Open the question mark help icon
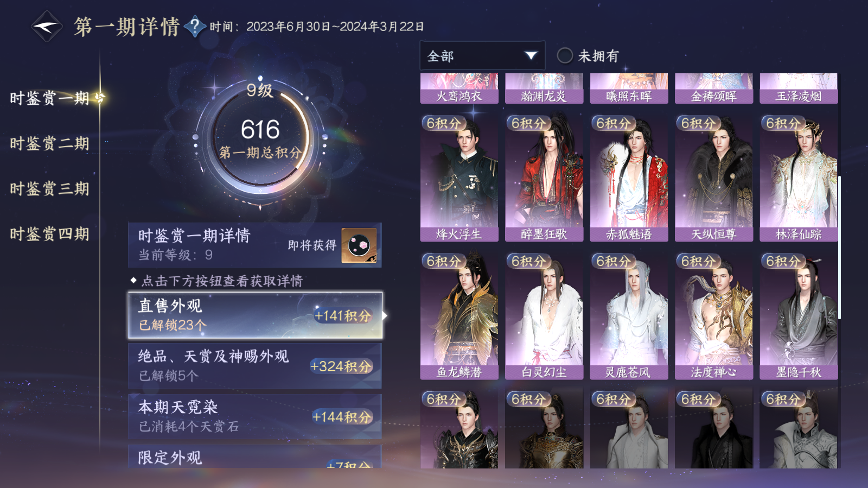The width and height of the screenshot is (868, 488). pyautogui.click(x=195, y=27)
